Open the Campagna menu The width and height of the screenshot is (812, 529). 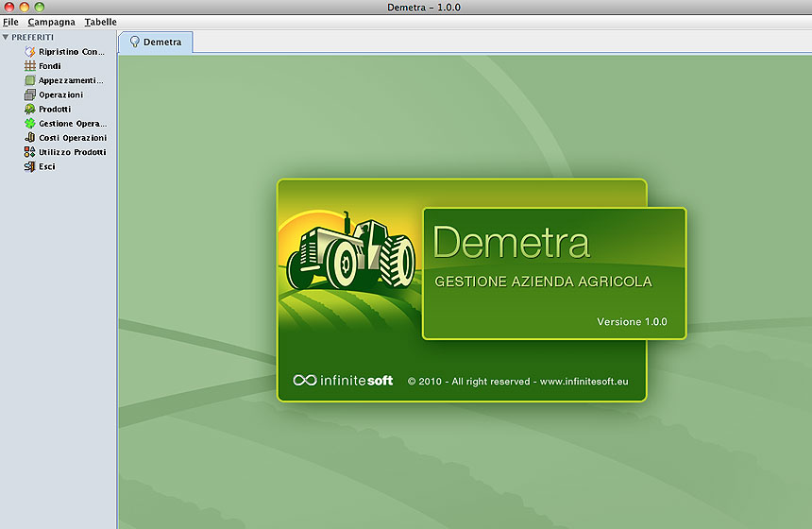(x=51, y=22)
